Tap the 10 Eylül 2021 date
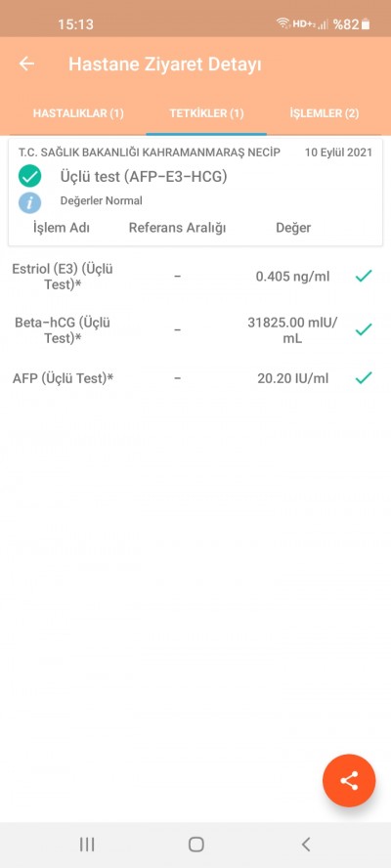 click(x=338, y=152)
